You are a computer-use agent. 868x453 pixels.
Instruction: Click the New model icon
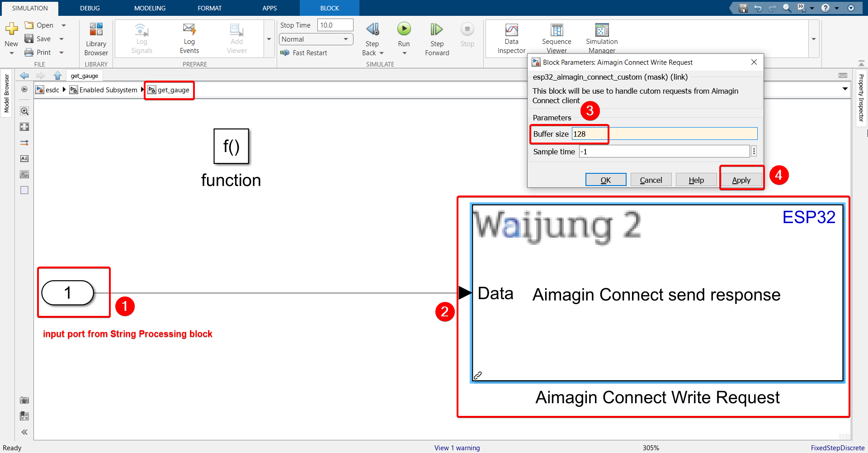click(11, 29)
